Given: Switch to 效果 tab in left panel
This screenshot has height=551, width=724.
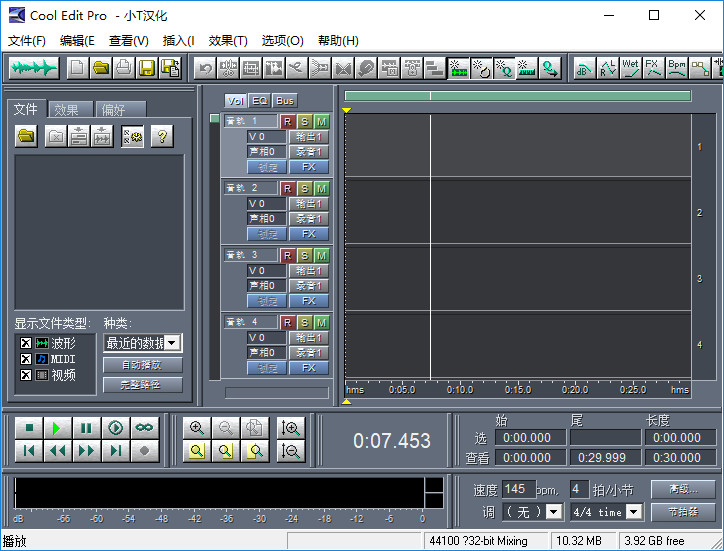Looking at the screenshot, I should click(70, 110).
